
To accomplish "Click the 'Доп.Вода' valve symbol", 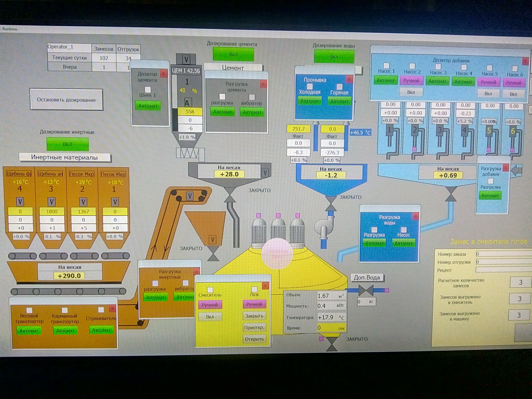I will coord(366,290).
